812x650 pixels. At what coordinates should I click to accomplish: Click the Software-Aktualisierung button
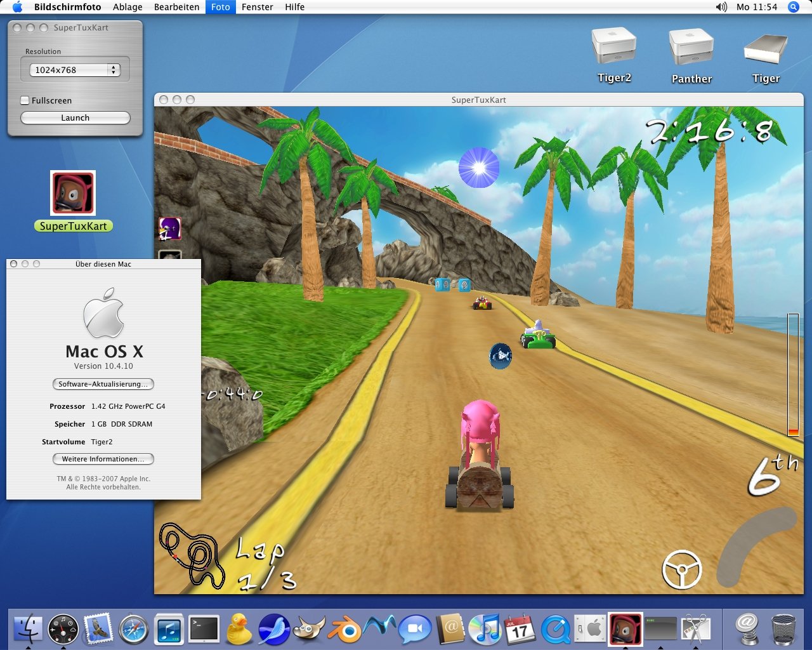[103, 384]
